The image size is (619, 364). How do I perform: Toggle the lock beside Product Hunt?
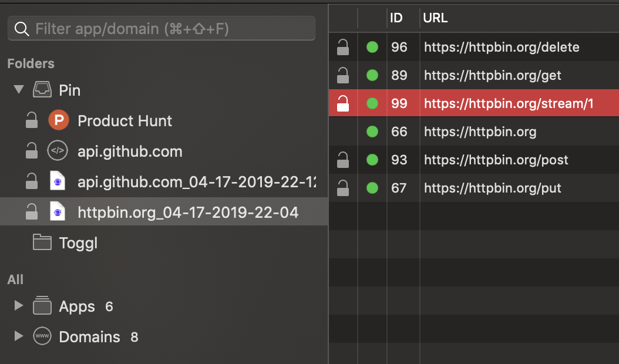(31, 120)
